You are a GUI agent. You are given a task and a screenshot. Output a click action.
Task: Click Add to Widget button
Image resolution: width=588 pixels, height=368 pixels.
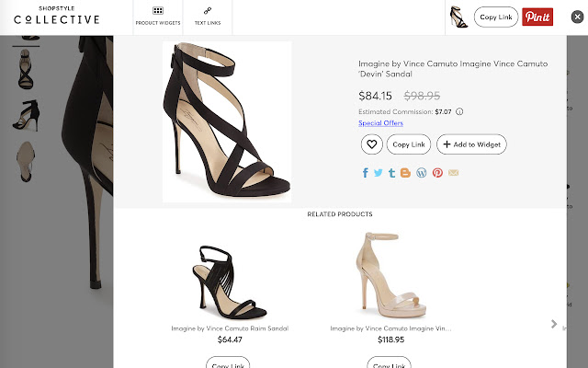(x=471, y=144)
